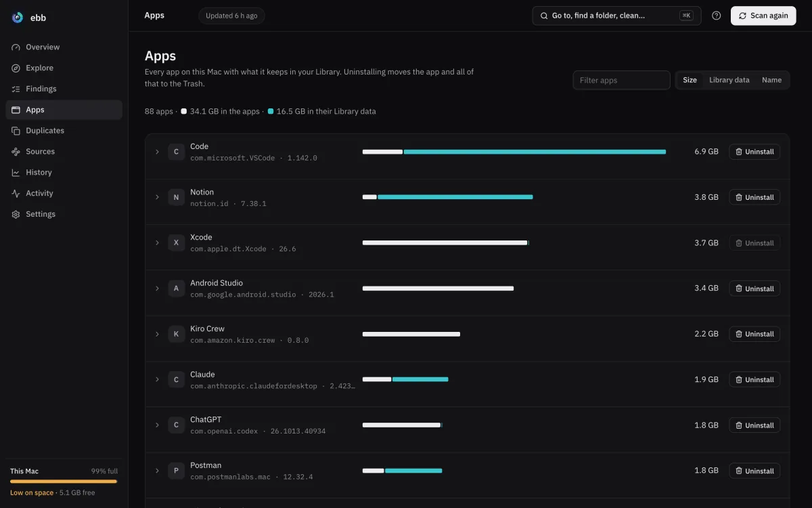Click the help question mark icon
Image resolution: width=812 pixels, height=508 pixels.
717,16
